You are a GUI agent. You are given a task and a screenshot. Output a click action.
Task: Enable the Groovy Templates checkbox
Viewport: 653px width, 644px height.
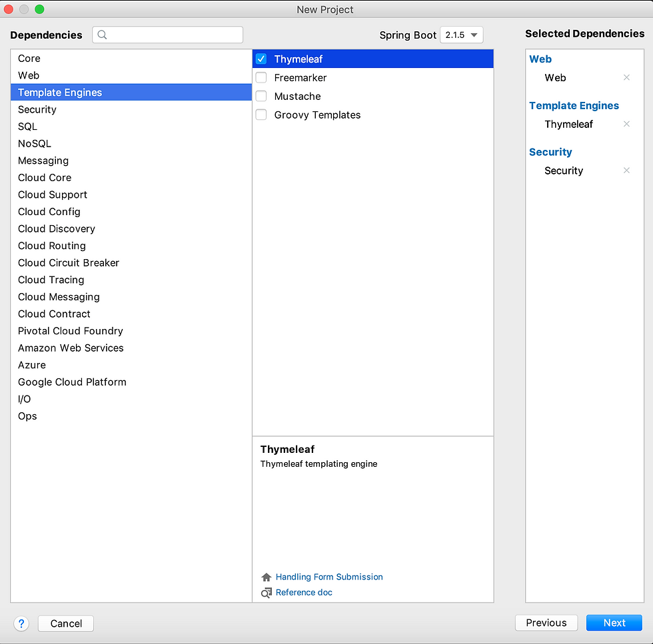click(261, 115)
